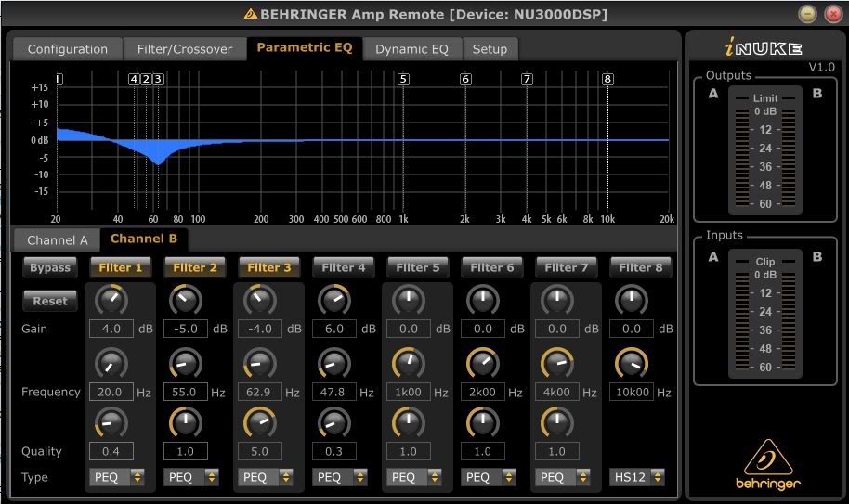Enable Filter 4
Viewport: 849px width, 504px height.
coord(344,267)
